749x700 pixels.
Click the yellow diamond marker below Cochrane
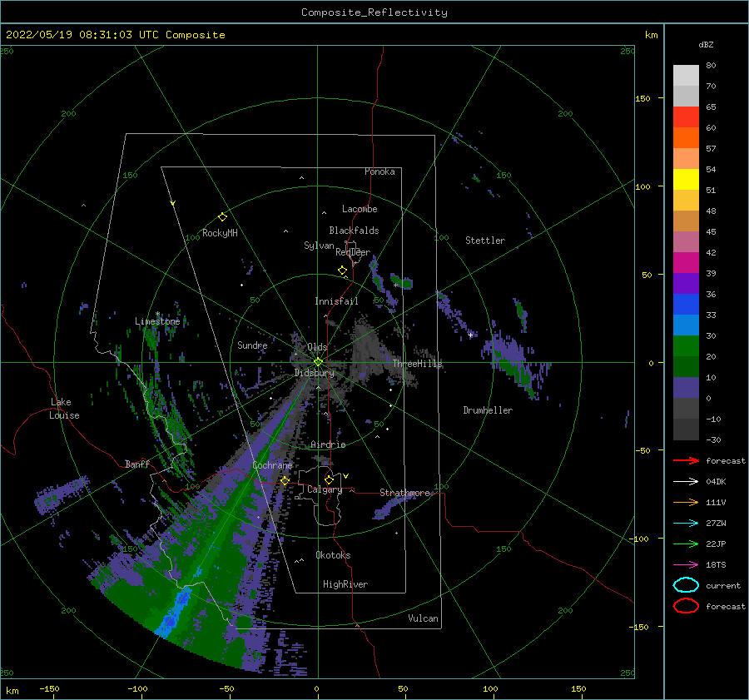[x=285, y=480]
